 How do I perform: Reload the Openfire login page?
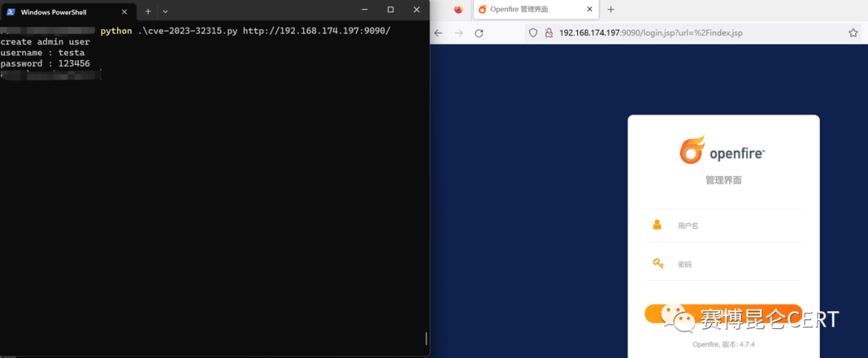(x=479, y=33)
